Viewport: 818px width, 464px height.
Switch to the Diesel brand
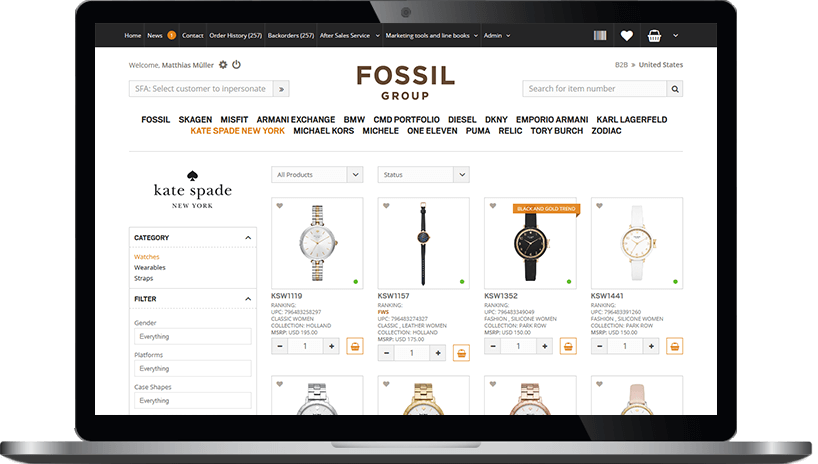462,120
